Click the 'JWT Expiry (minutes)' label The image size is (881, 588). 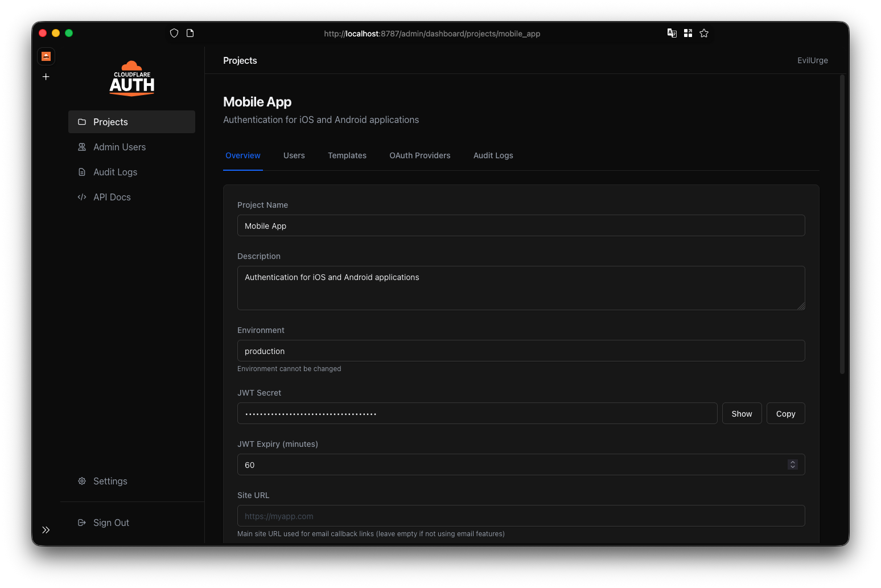point(278,444)
